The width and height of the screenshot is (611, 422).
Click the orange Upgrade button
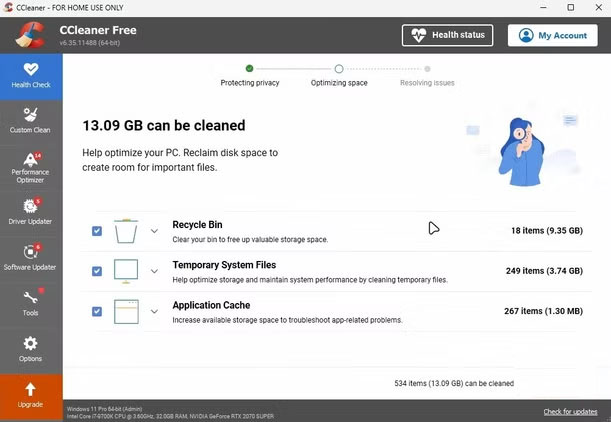[x=31, y=396]
